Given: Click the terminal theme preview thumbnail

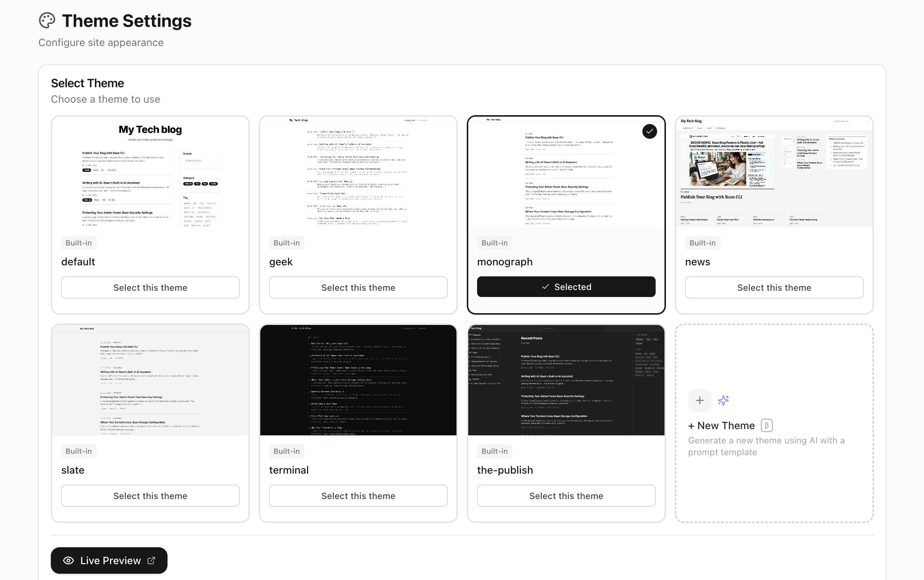Looking at the screenshot, I should point(358,380).
